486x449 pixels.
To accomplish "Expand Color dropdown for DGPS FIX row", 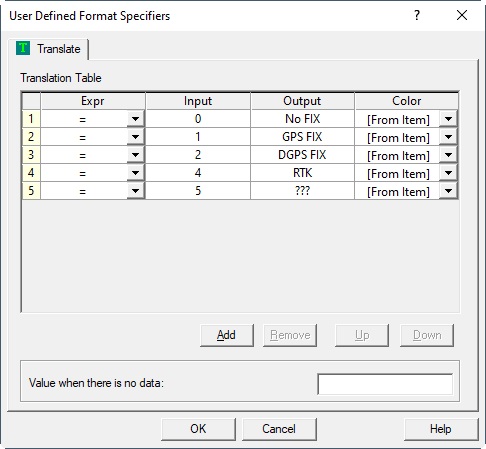I will point(448,155).
